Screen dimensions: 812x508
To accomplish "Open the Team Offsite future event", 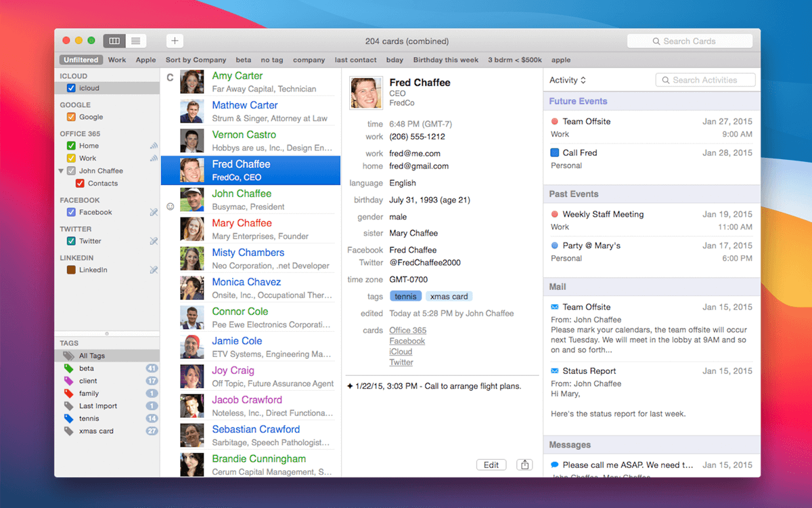I will tap(651, 128).
